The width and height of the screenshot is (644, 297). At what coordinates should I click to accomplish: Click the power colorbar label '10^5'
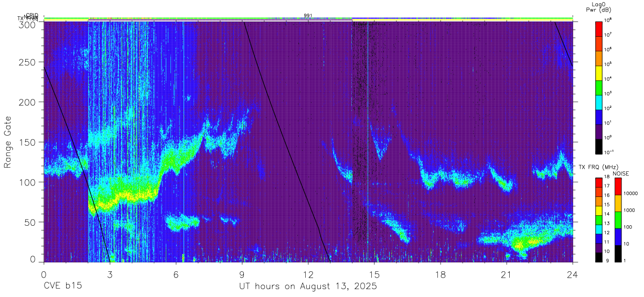608,64
